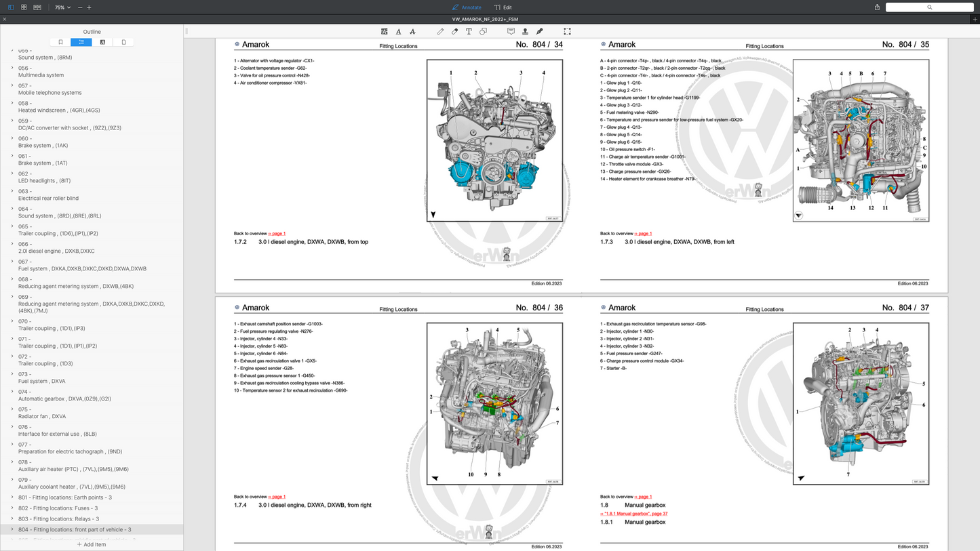Image resolution: width=980 pixels, height=551 pixels.
Task: Show the annotations sidebar tab
Action: 102,42
